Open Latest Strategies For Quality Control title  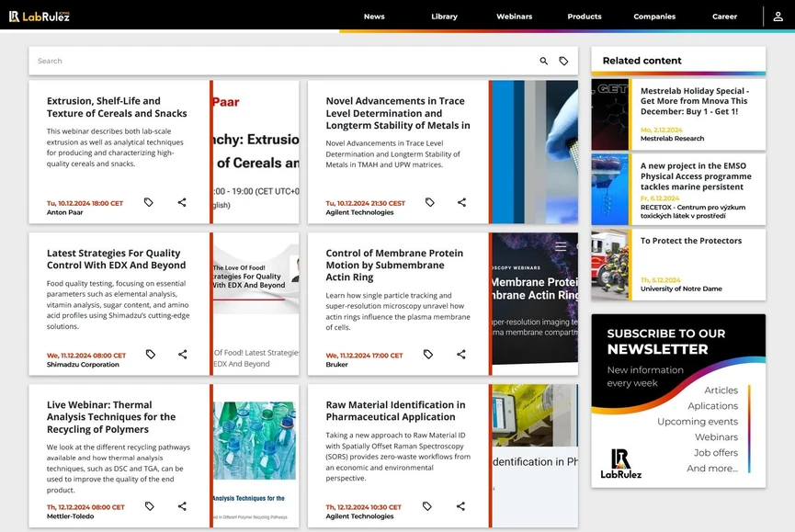click(117, 259)
